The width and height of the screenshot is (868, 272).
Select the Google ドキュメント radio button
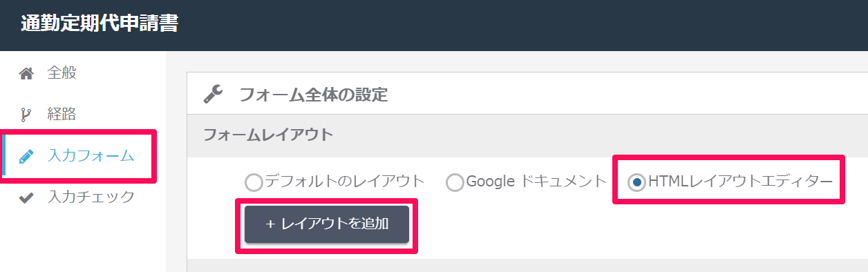point(455,182)
